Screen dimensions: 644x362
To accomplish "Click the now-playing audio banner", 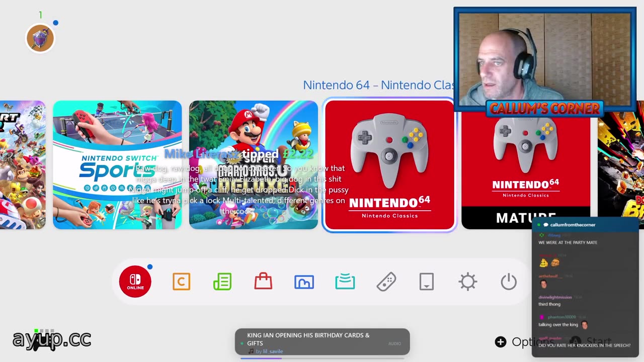I will coord(323,342).
